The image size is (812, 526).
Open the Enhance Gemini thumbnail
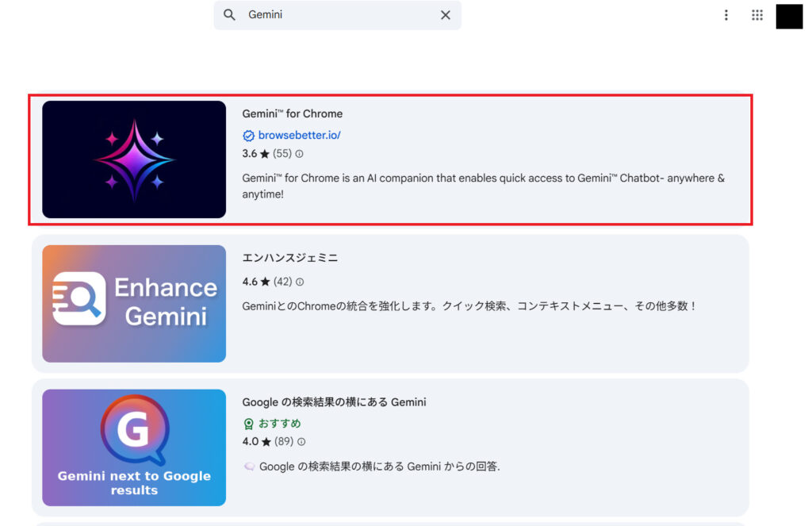134,304
